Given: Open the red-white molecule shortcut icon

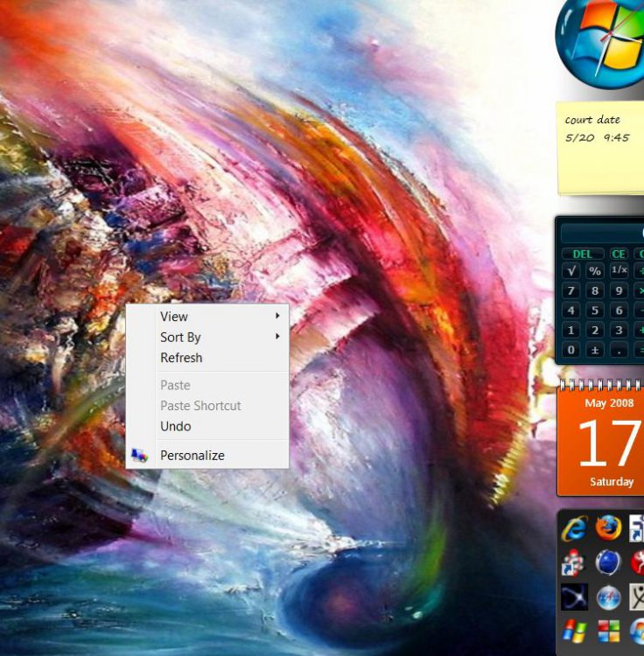Looking at the screenshot, I should [x=573, y=562].
